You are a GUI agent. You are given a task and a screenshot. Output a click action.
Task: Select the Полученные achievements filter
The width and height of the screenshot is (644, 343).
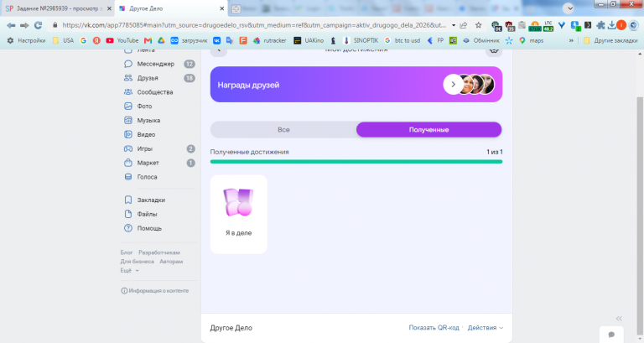pos(428,130)
